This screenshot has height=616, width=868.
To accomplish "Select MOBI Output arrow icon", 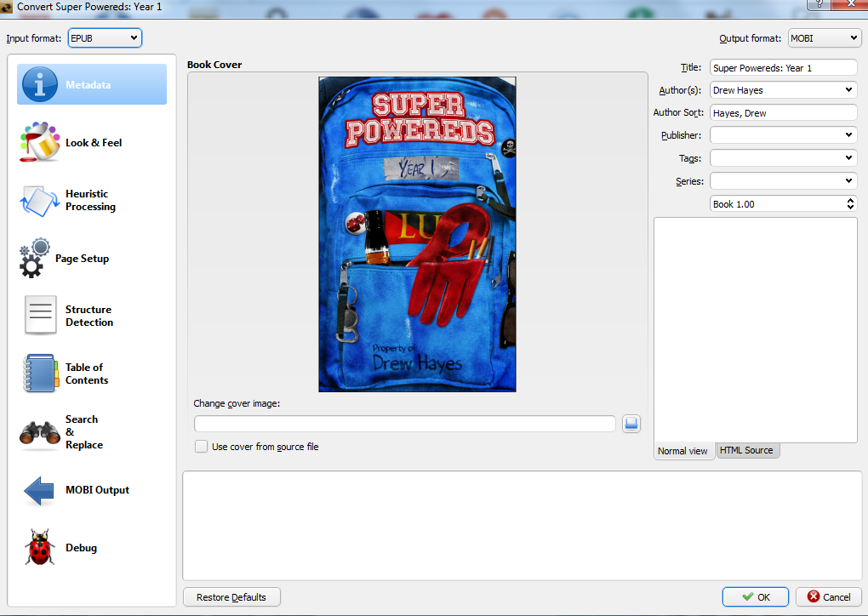I will (x=39, y=490).
